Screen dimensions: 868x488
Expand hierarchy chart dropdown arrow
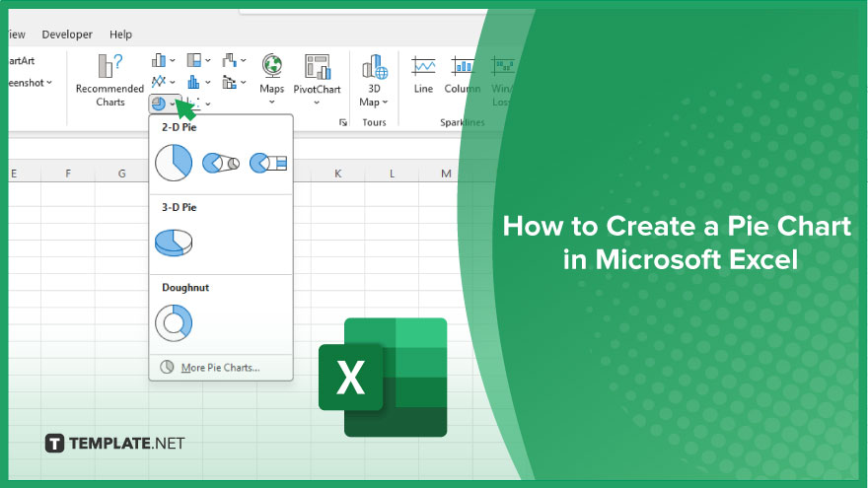click(x=208, y=60)
